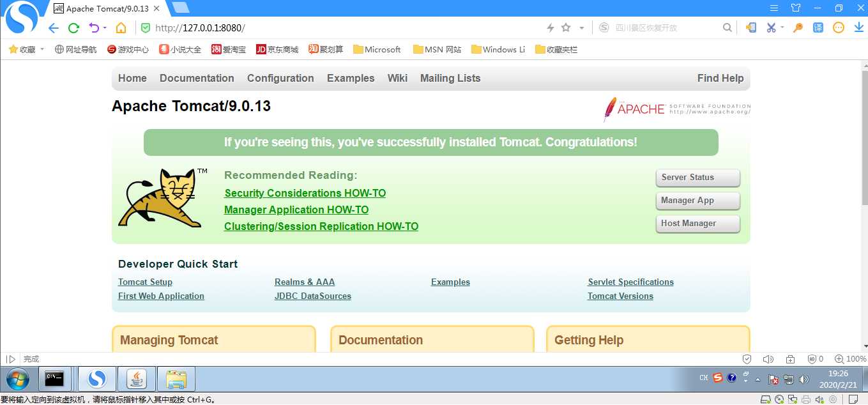Open 网址导航 bookmark
This screenshot has height=405, width=868.
[75, 49]
